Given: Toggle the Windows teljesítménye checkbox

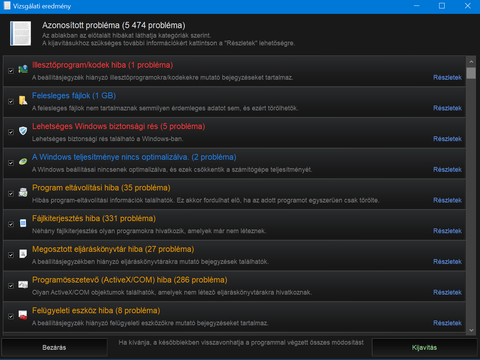Looking at the screenshot, I should (11, 163).
